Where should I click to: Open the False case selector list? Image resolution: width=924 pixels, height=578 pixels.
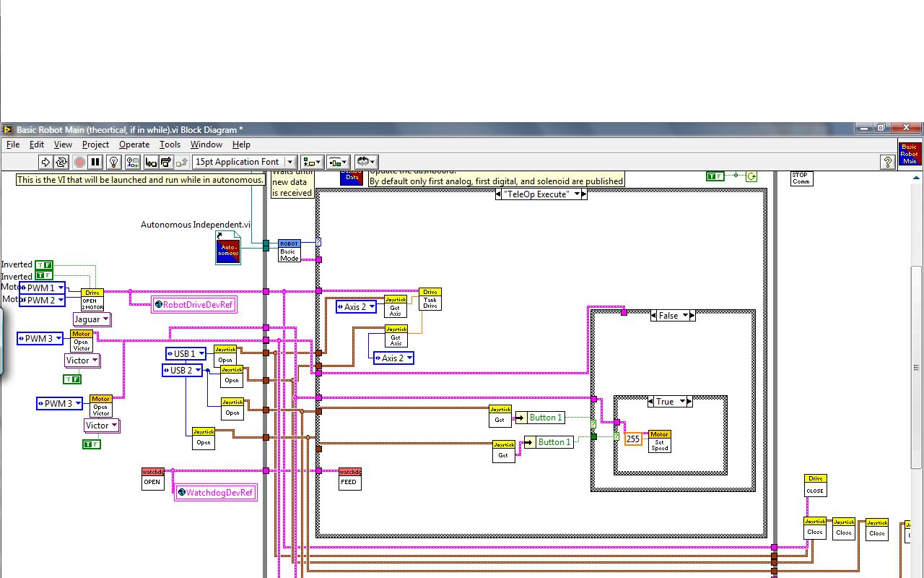(x=674, y=315)
